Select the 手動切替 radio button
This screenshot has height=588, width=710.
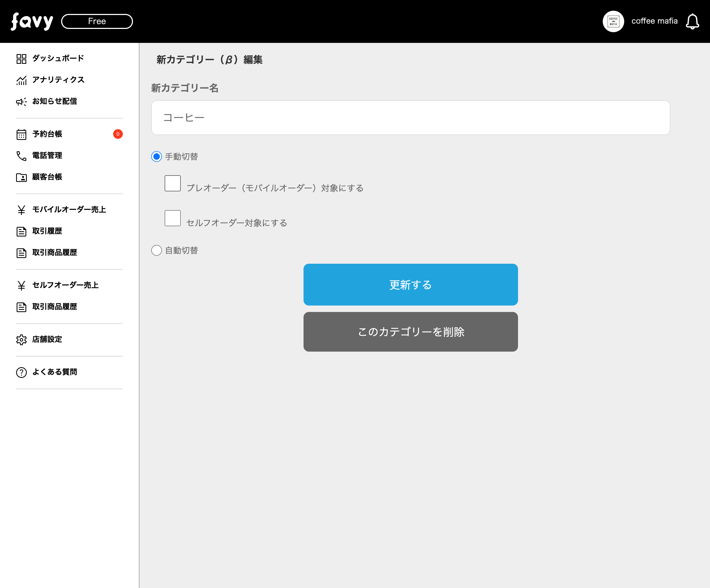click(x=157, y=157)
